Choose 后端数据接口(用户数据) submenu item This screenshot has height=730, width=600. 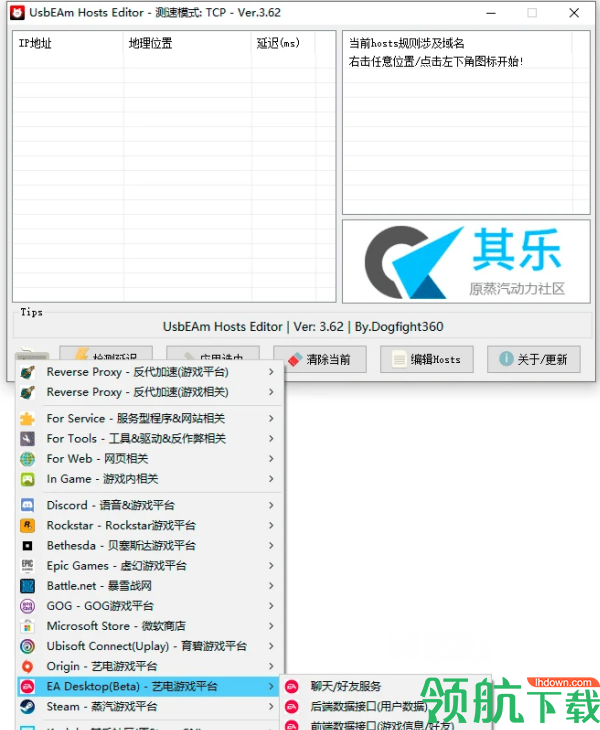[x=385, y=707]
